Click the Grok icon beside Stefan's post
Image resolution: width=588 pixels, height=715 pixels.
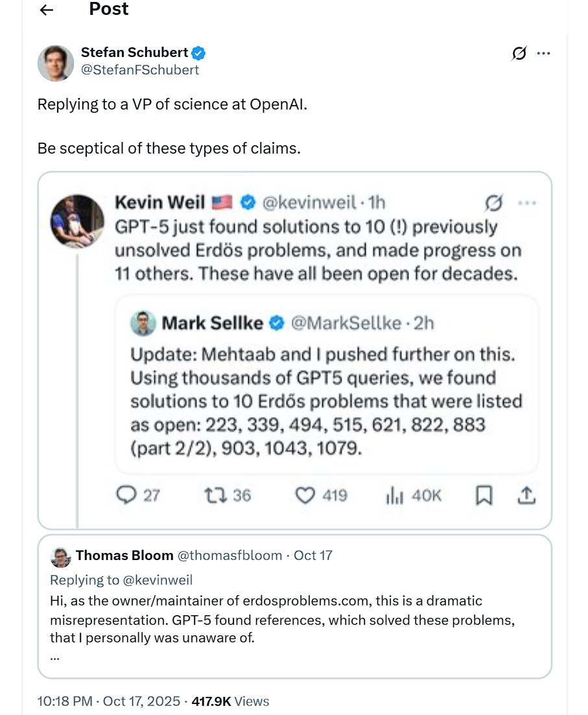pyautogui.click(x=519, y=54)
